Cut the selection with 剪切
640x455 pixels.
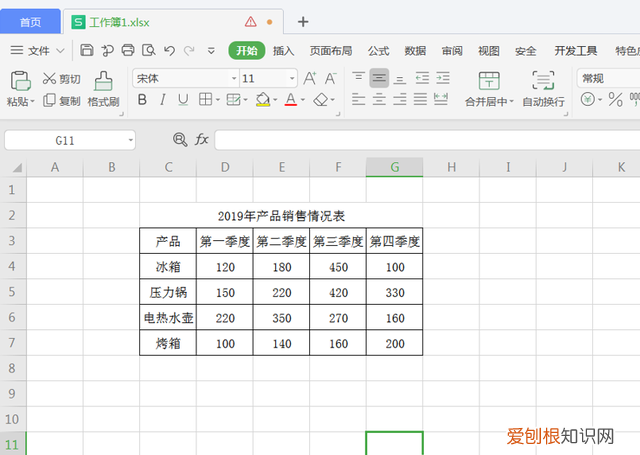tap(62, 78)
